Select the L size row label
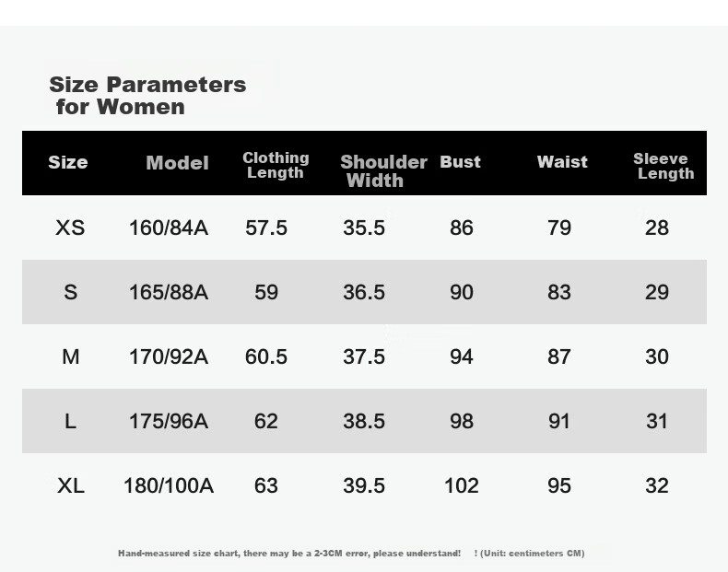Viewport: 728px width, 572px height. [x=70, y=421]
